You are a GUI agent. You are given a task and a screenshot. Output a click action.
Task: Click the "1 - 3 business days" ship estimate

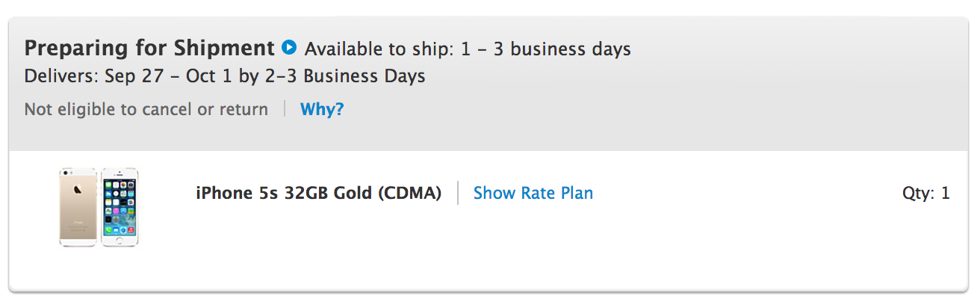point(545,49)
